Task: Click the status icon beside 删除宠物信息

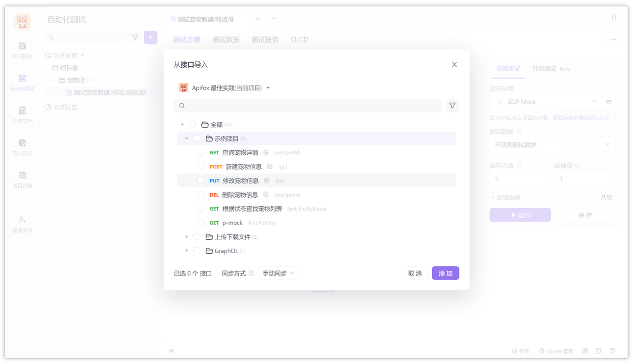Action: pos(266,195)
